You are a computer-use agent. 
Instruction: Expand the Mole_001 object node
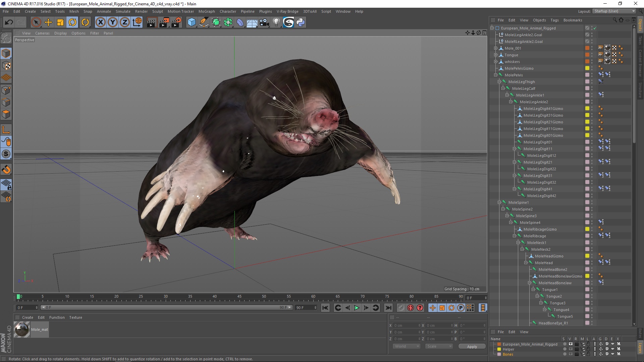496,48
